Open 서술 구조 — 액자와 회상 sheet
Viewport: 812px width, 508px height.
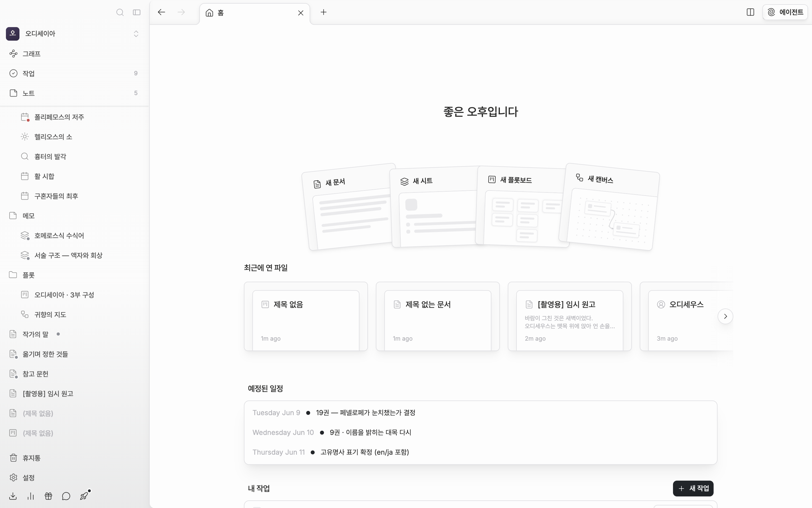(x=74, y=255)
